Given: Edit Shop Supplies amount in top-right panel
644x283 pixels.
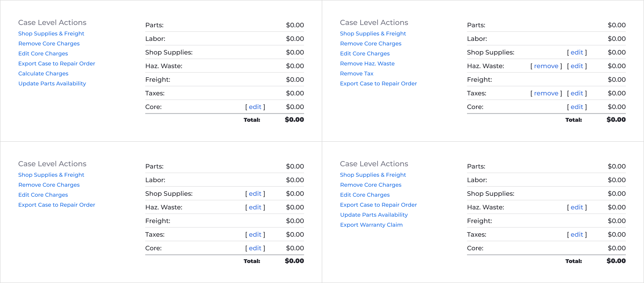Looking at the screenshot, I should (x=577, y=52).
